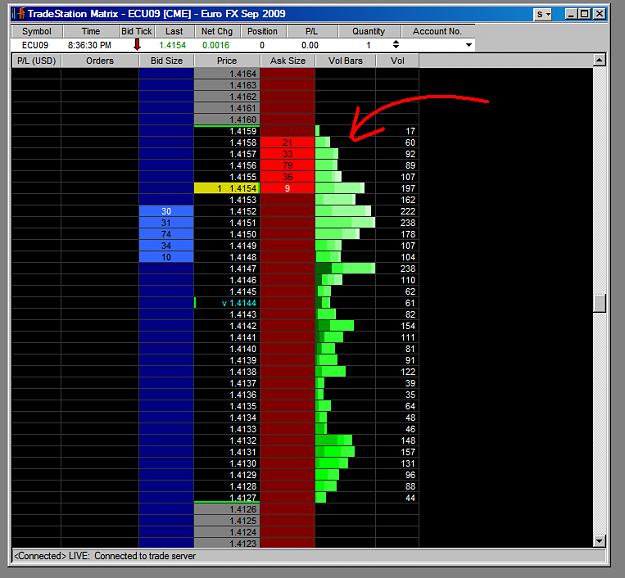Image resolution: width=625 pixels, height=578 pixels.
Task: Click bid size 34 at price 1.4149
Action: [166, 246]
